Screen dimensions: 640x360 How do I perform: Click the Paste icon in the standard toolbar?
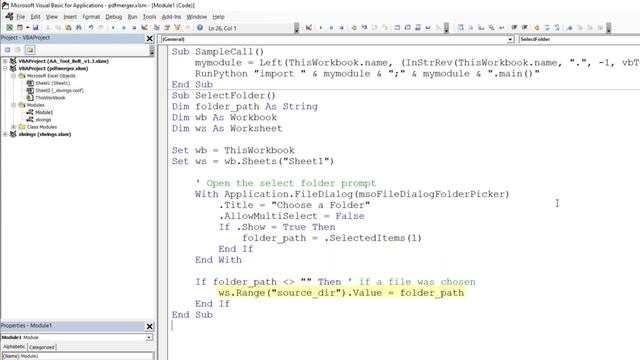pos(68,28)
